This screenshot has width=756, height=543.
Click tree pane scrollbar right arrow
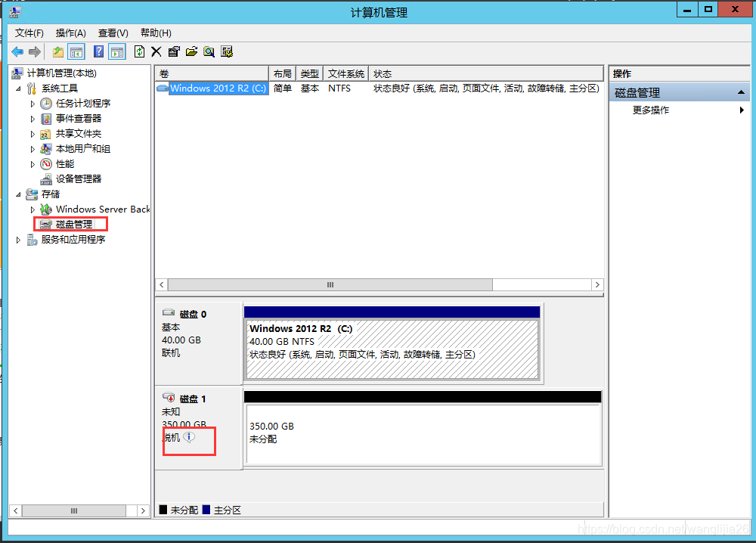click(x=143, y=510)
